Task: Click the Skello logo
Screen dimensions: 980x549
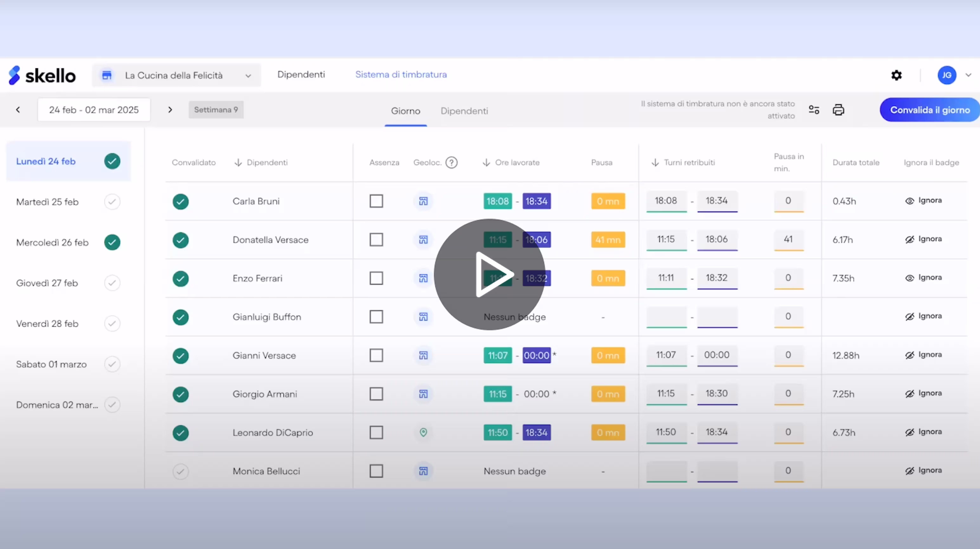Action: pyautogui.click(x=42, y=75)
